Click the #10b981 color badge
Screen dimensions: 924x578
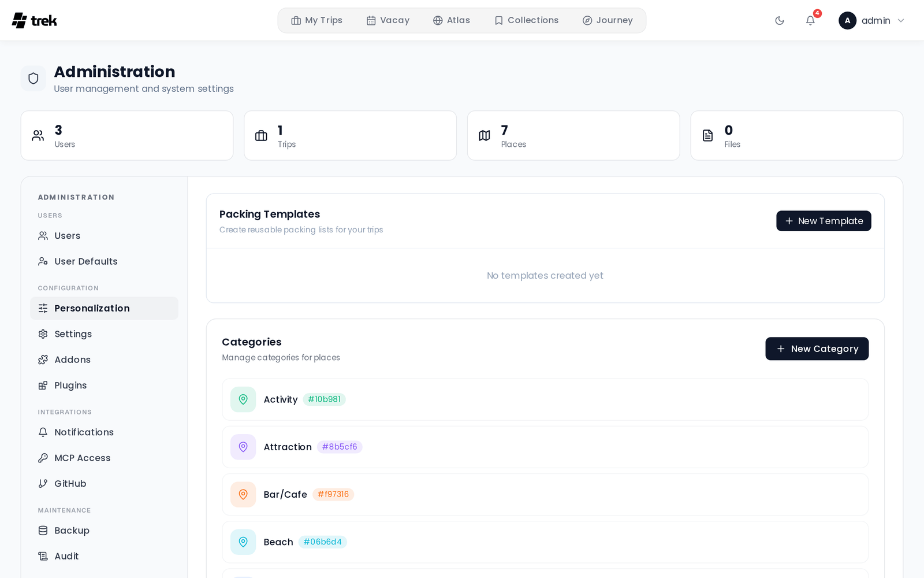[324, 399]
